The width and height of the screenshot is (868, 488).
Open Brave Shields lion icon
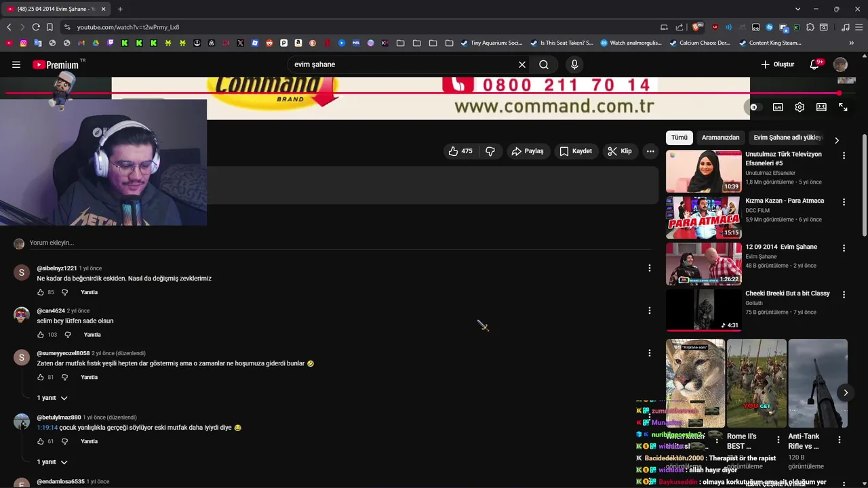[x=696, y=27]
